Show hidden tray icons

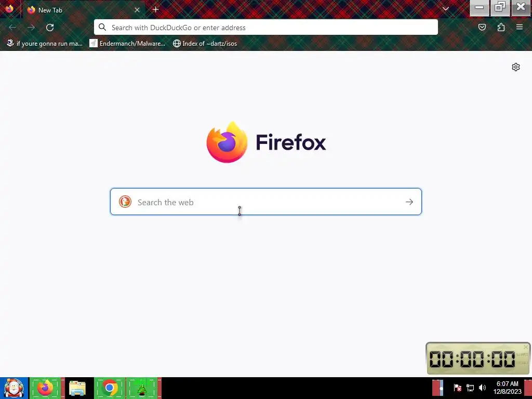[x=437, y=388]
